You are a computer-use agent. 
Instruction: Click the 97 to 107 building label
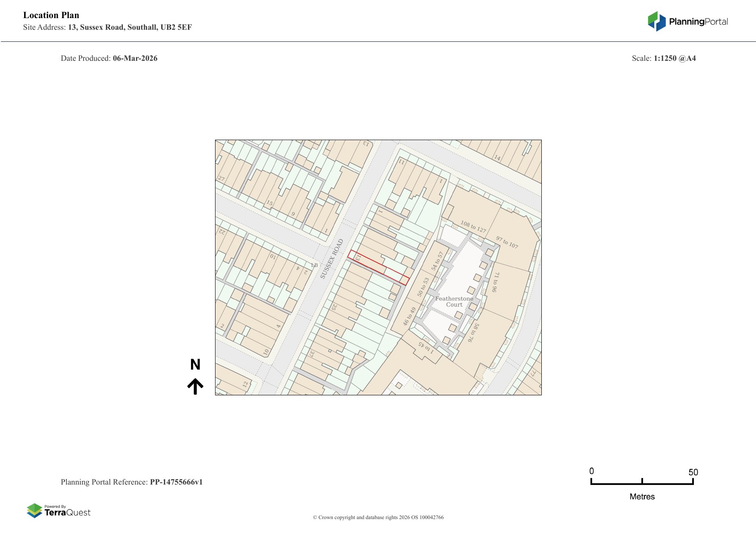point(507,242)
